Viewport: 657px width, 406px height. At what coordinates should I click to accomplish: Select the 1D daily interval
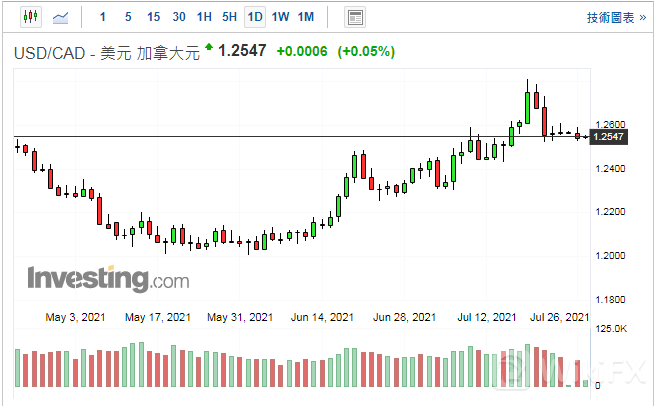[255, 17]
